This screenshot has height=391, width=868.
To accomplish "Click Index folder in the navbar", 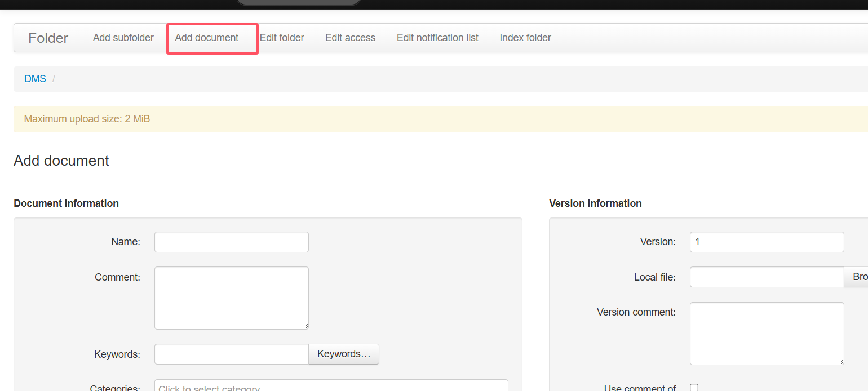I will pos(525,38).
